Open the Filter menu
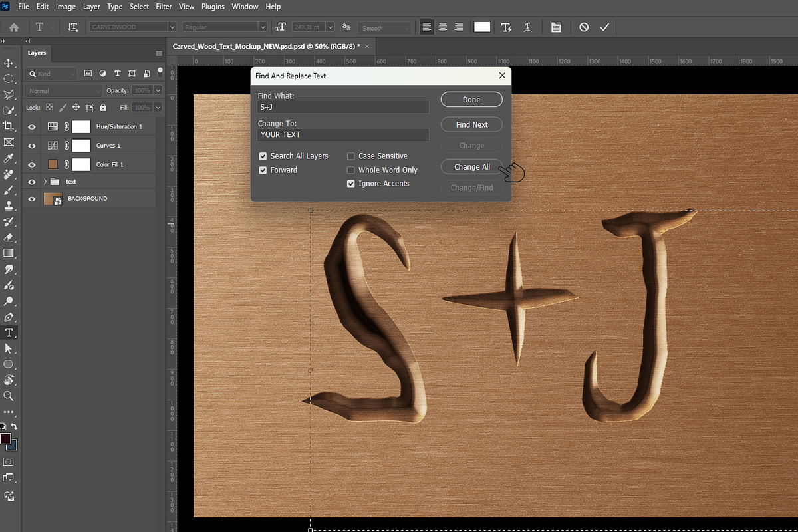The height and width of the screenshot is (532, 798). [164, 7]
